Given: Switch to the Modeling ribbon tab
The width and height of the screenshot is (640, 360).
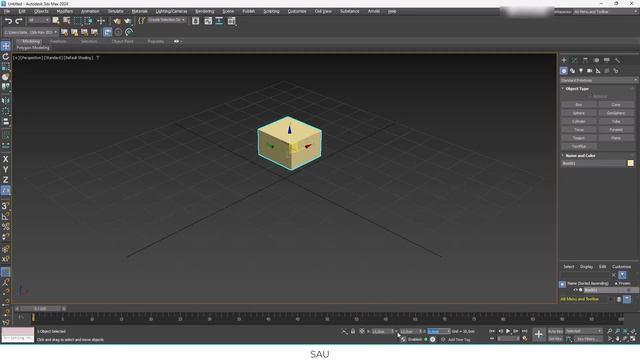Looking at the screenshot, I should [31, 41].
